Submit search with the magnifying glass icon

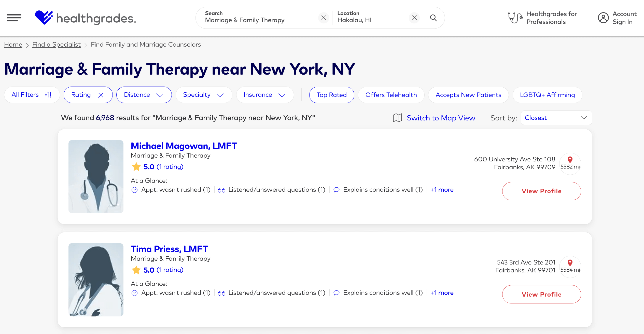click(x=433, y=18)
